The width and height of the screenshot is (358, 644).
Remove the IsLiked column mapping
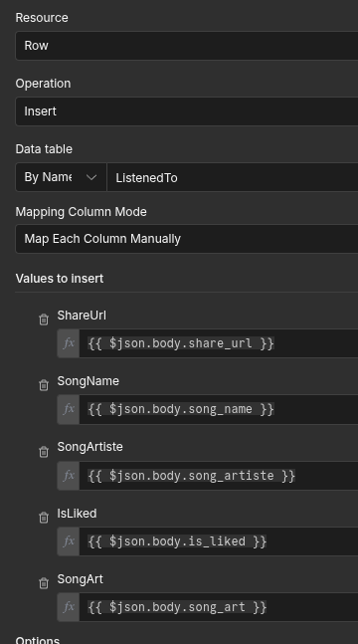click(x=44, y=518)
